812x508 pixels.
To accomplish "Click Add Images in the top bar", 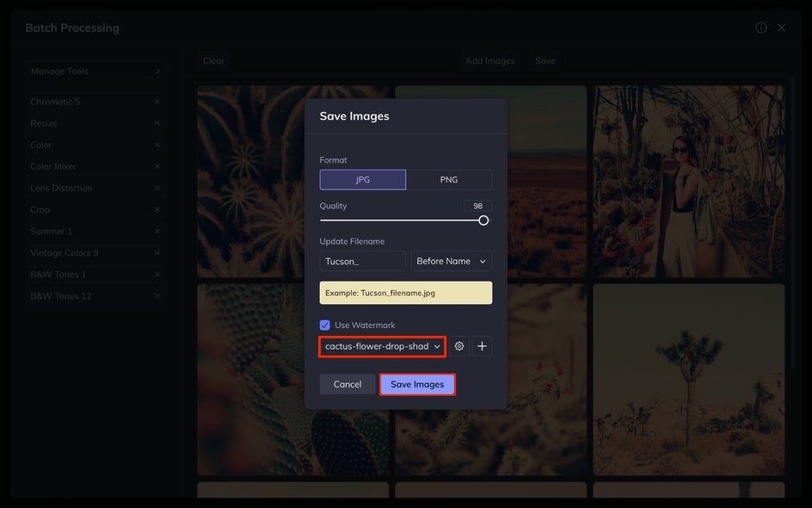I will pos(490,60).
